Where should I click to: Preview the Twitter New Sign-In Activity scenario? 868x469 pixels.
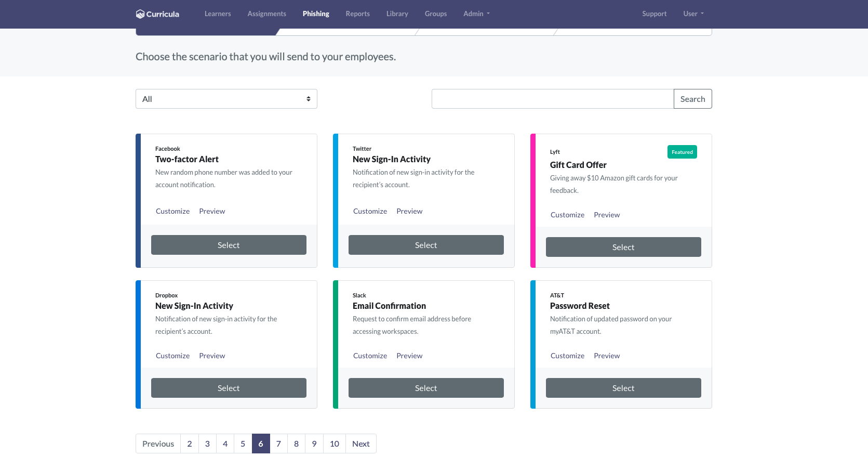(409, 211)
